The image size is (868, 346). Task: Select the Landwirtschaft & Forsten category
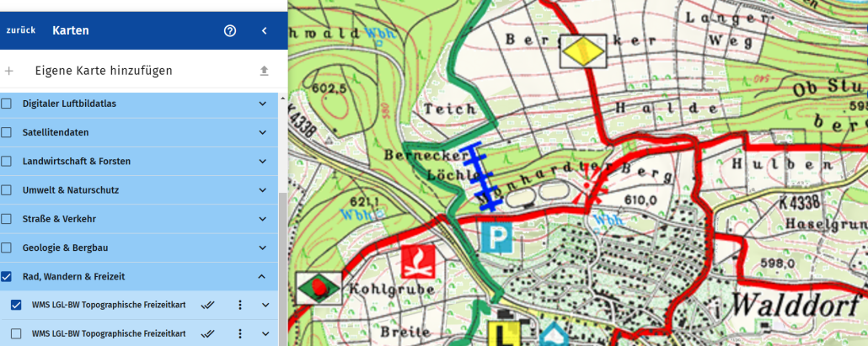77,161
